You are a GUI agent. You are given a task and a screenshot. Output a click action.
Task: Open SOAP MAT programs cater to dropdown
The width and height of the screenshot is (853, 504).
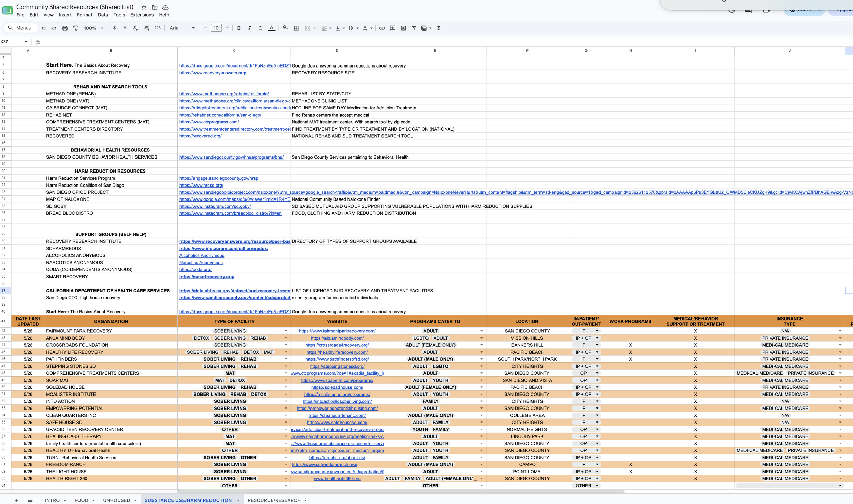pos(481,380)
